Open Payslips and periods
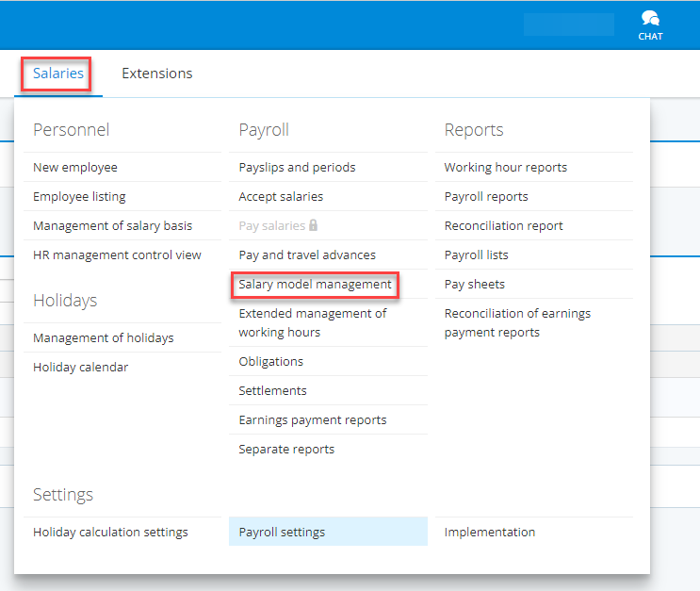700x591 pixels. tap(297, 168)
